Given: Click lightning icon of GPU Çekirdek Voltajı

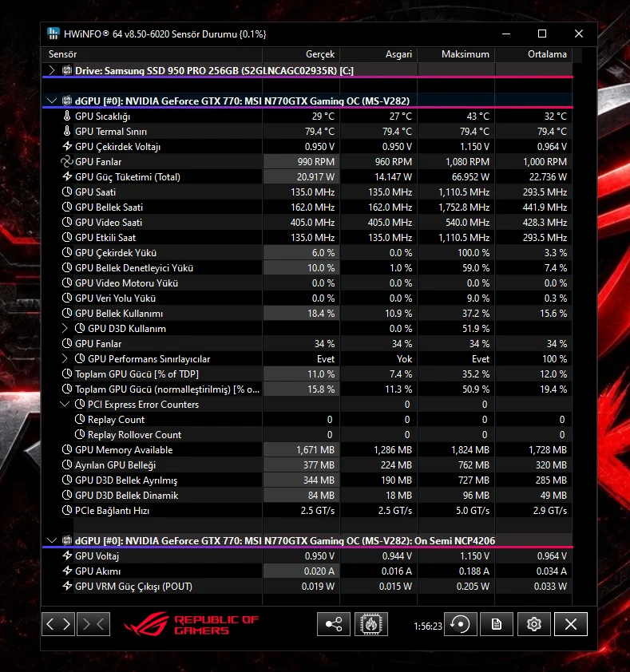Looking at the screenshot, I should point(67,146).
